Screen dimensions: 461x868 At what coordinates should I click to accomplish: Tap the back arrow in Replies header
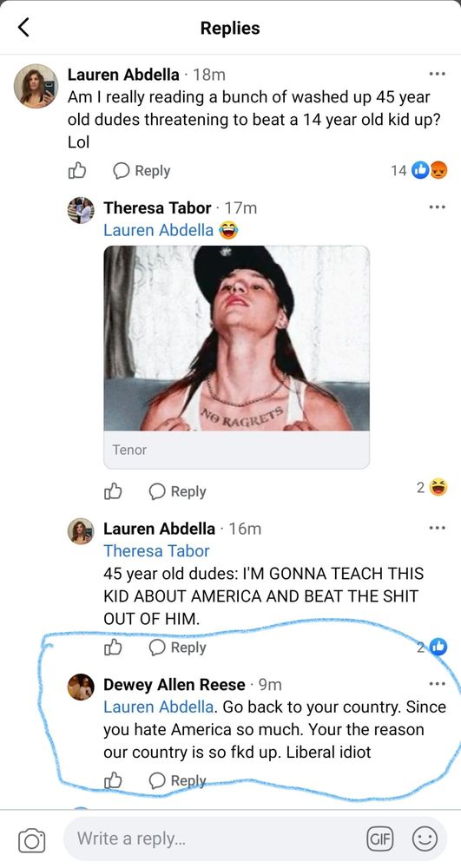[x=23, y=27]
